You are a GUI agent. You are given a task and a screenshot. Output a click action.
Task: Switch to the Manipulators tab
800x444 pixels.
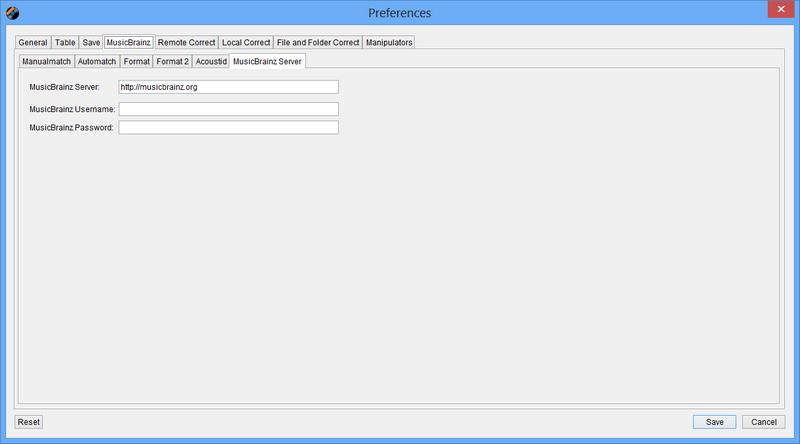click(x=389, y=42)
